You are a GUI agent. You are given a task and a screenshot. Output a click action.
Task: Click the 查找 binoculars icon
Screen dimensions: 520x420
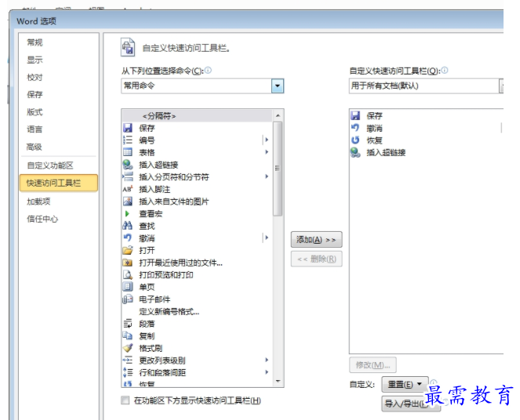pos(128,226)
